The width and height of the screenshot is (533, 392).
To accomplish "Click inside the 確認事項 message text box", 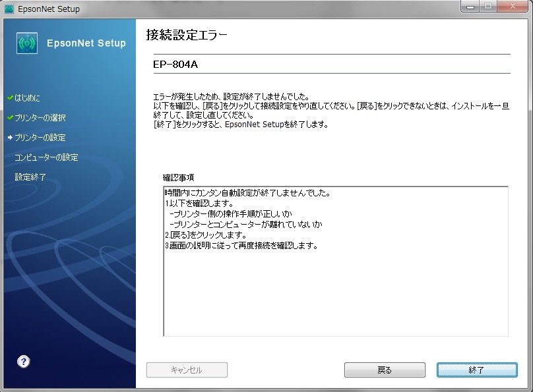I will click(x=336, y=262).
